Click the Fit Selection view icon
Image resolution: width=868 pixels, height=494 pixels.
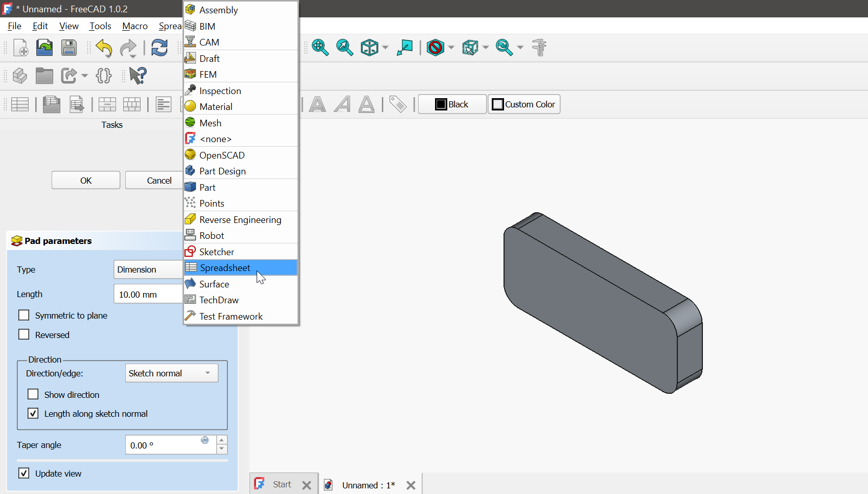[x=345, y=48]
